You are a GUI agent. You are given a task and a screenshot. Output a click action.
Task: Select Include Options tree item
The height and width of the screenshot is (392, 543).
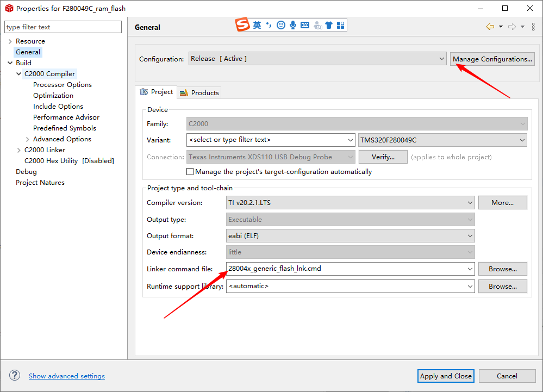pyautogui.click(x=58, y=107)
